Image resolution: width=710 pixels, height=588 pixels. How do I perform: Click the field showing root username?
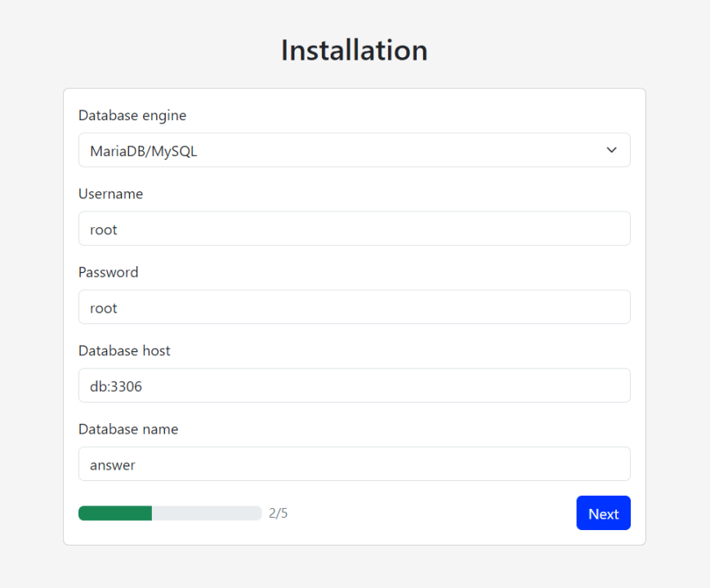coord(354,229)
